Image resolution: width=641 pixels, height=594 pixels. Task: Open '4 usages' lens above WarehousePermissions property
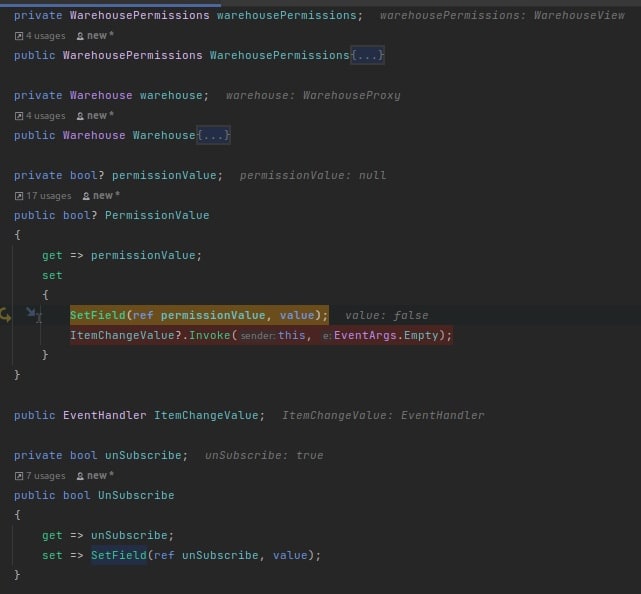[40, 36]
